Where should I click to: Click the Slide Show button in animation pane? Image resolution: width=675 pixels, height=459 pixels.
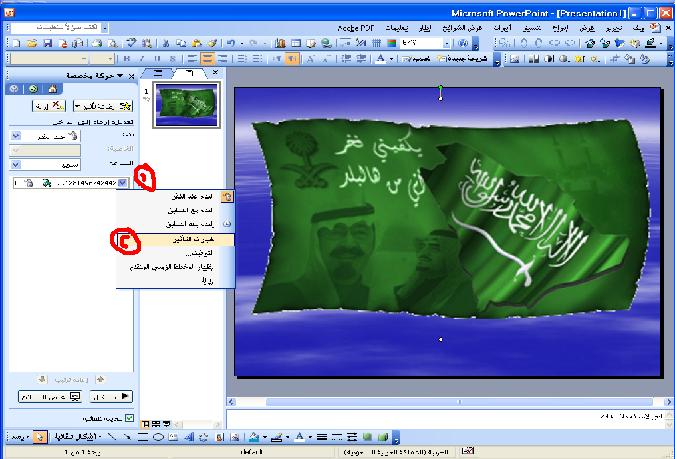click(50, 397)
